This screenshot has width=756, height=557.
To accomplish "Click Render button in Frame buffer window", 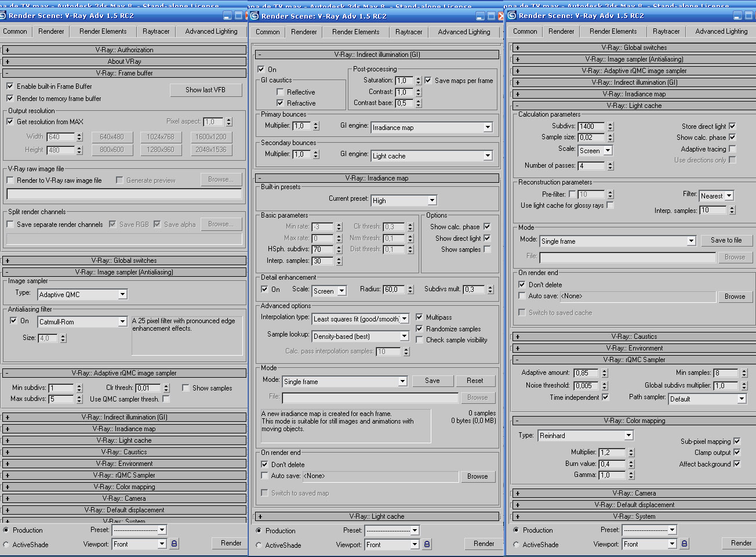I will tap(231, 543).
